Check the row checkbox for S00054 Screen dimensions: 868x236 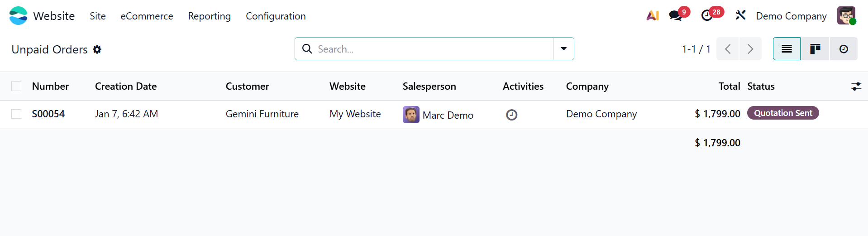16,114
